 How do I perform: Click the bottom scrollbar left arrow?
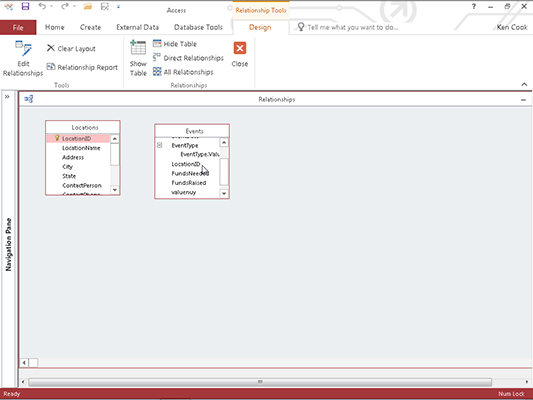[x=23, y=382]
